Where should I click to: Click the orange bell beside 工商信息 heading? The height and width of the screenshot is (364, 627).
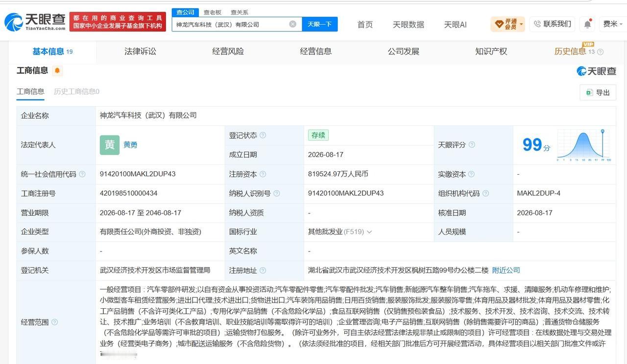click(x=57, y=70)
